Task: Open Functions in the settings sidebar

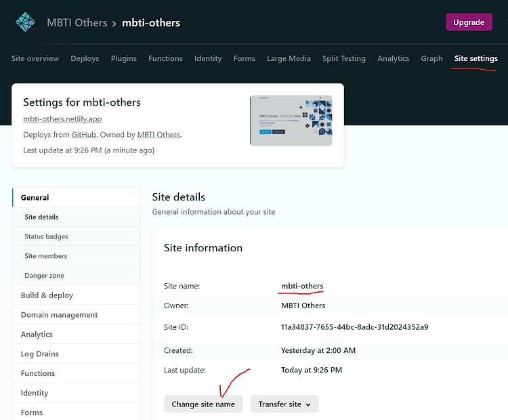Action: click(77, 373)
